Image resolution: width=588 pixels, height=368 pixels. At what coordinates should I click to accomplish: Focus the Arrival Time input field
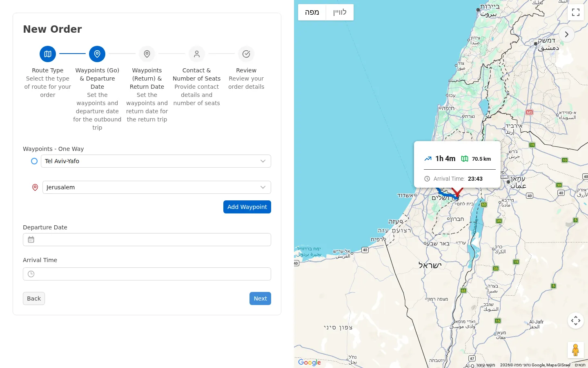147,274
